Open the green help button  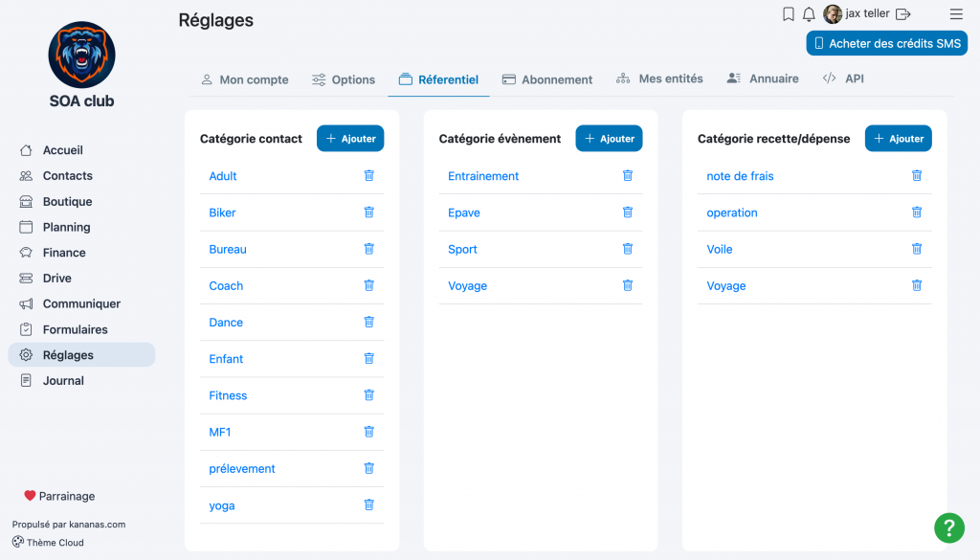click(948, 528)
